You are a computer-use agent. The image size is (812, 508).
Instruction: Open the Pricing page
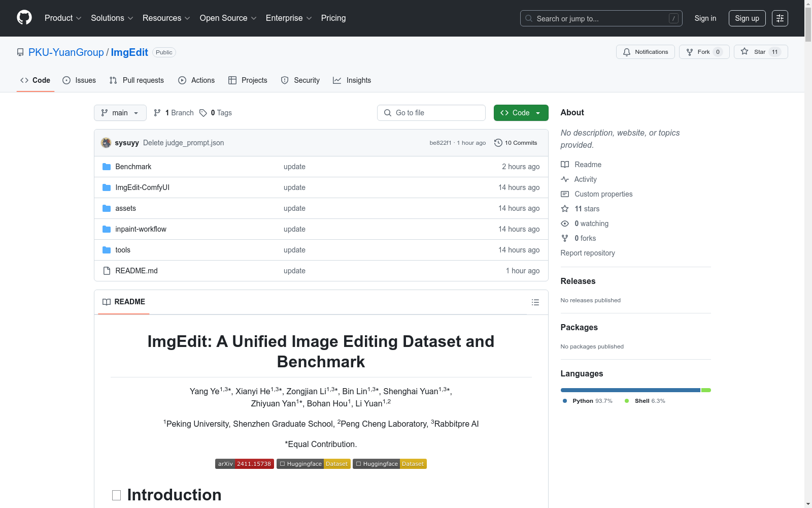coord(333,18)
